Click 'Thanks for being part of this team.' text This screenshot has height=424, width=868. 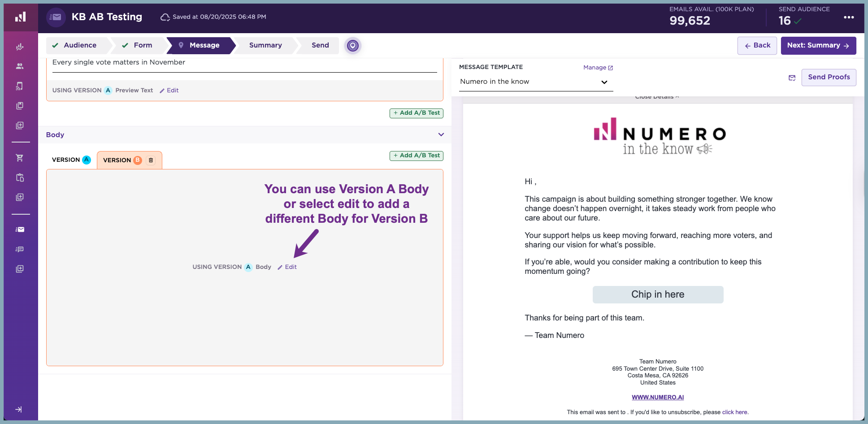pos(584,318)
